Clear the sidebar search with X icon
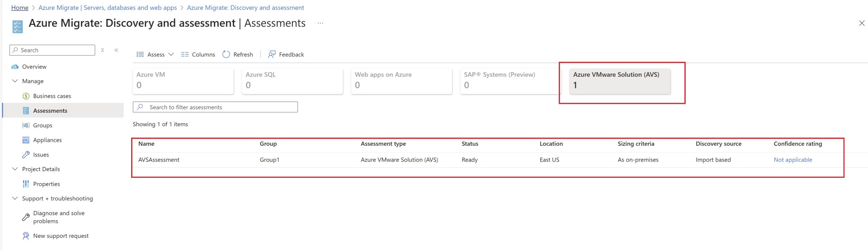Image resolution: width=868 pixels, height=250 pixels. point(103,50)
